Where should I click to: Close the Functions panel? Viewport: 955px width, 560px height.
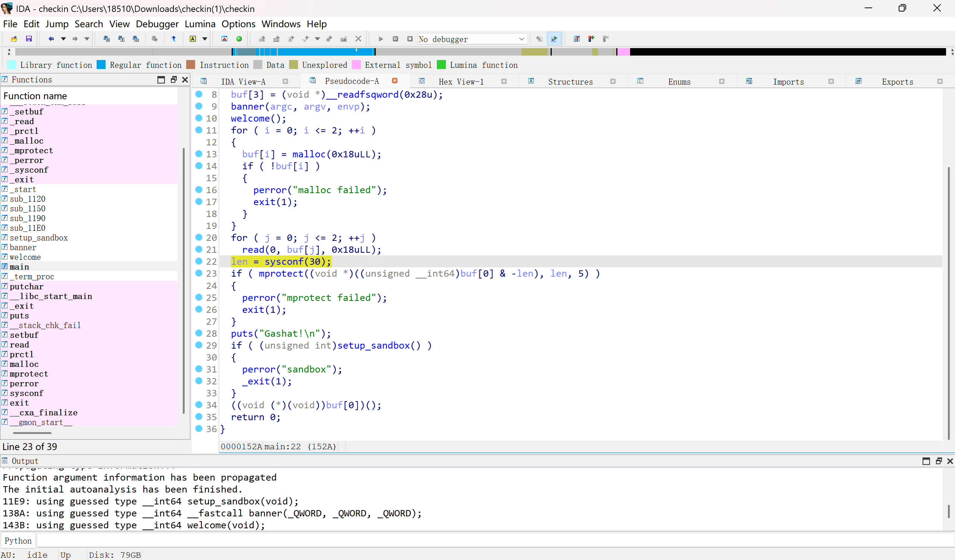(x=185, y=79)
